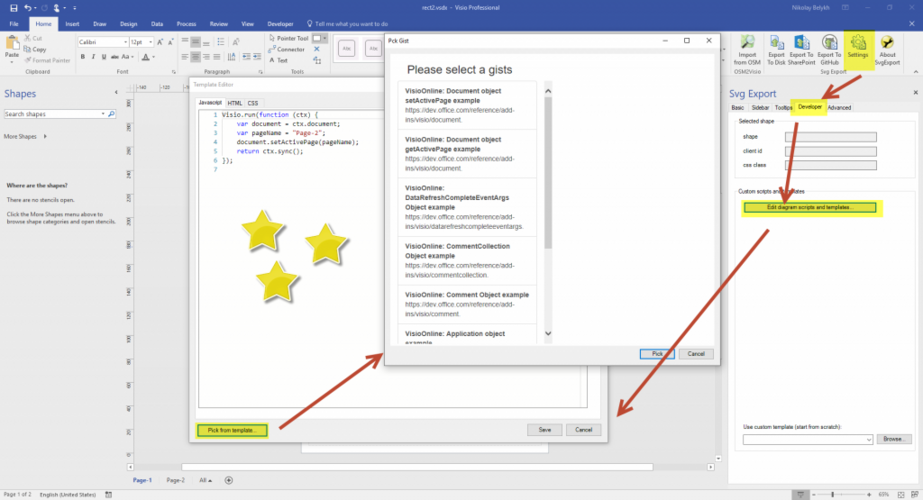This screenshot has width=923, height=500.
Task: Click the Touch/Mouse mode icon
Action: [x=57, y=8]
